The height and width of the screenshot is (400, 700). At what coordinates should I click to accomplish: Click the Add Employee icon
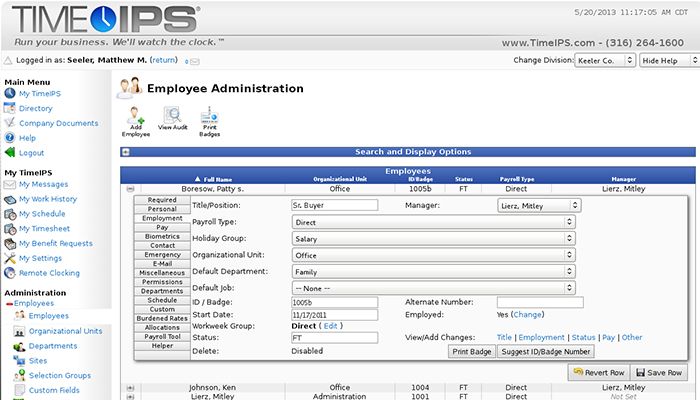click(135, 117)
